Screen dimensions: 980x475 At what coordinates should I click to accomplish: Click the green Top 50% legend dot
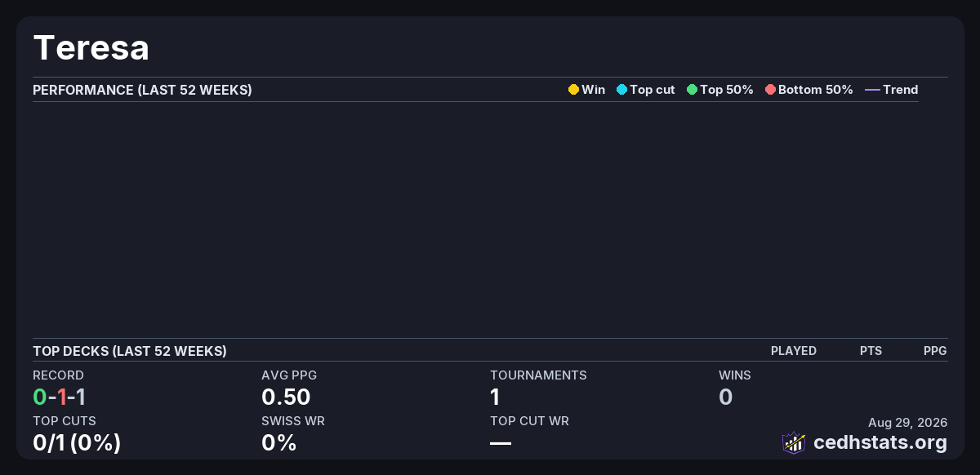(692, 90)
